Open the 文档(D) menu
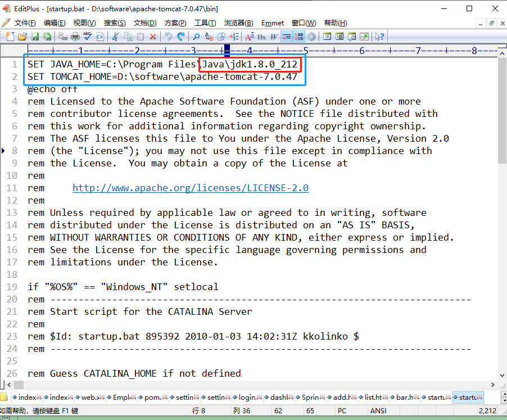 145,23
